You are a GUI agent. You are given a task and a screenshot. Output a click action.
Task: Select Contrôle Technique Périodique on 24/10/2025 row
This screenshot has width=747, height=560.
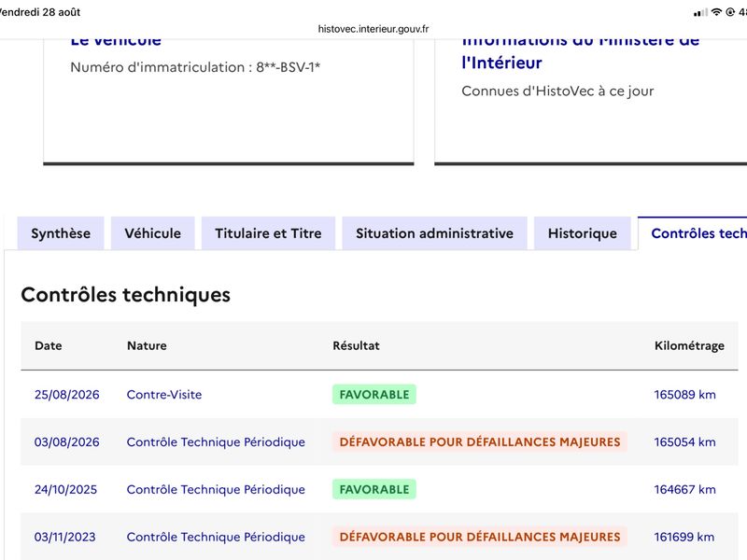(x=216, y=489)
